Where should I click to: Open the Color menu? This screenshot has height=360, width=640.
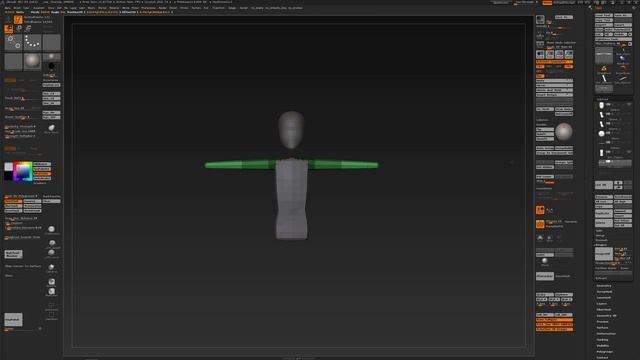[27, 8]
